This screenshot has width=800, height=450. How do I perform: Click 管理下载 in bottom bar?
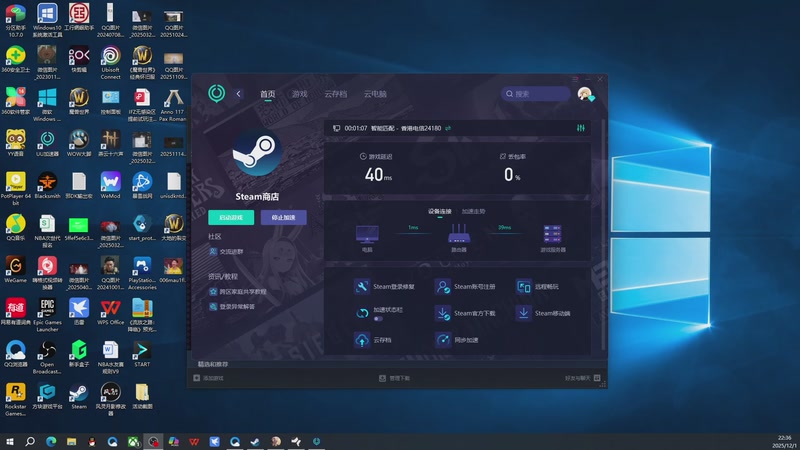coord(394,378)
